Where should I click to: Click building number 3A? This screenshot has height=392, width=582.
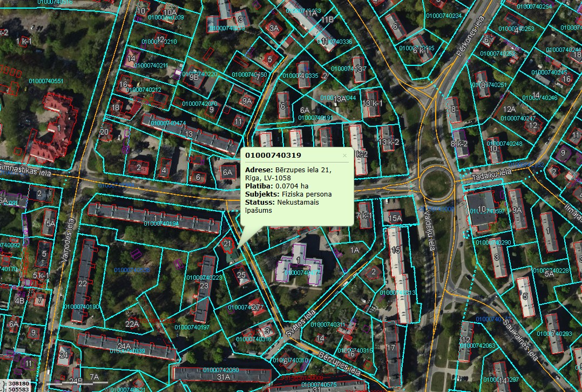(x=274, y=28)
